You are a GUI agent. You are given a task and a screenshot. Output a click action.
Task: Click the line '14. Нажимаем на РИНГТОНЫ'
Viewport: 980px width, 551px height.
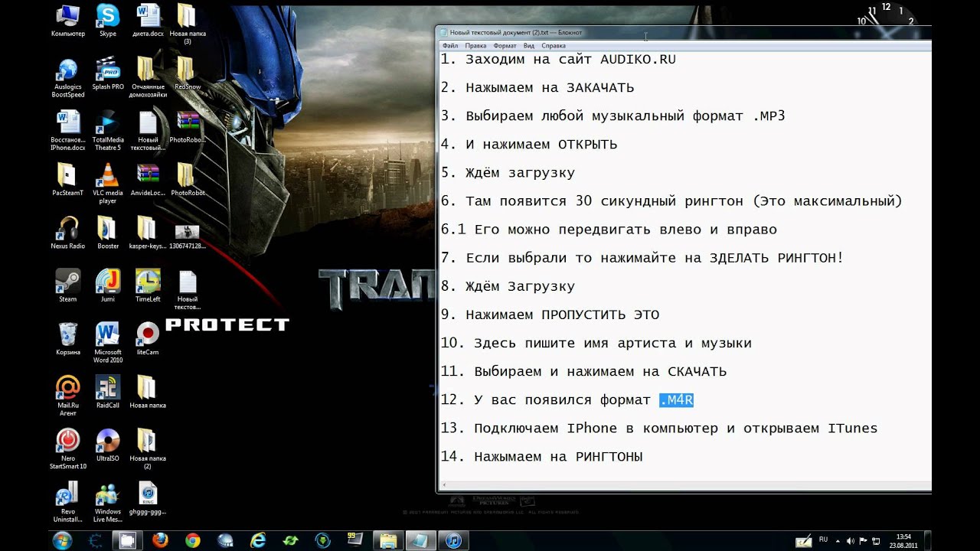(541, 457)
